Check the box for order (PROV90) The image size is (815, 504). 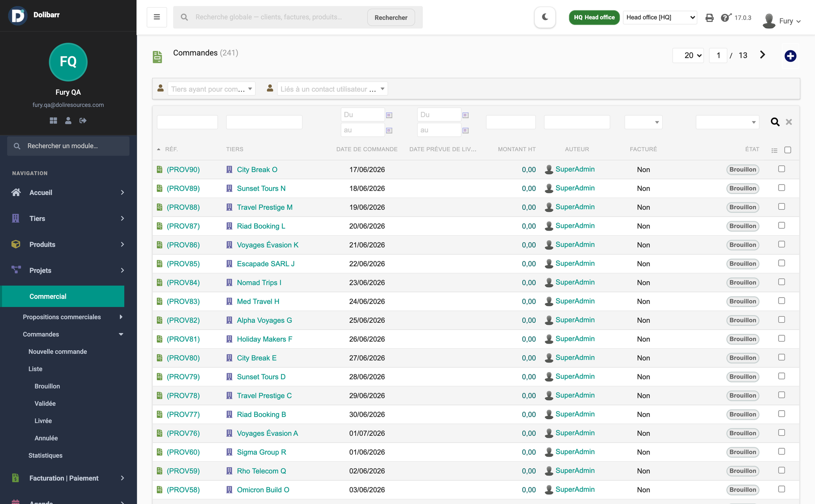[x=781, y=169]
